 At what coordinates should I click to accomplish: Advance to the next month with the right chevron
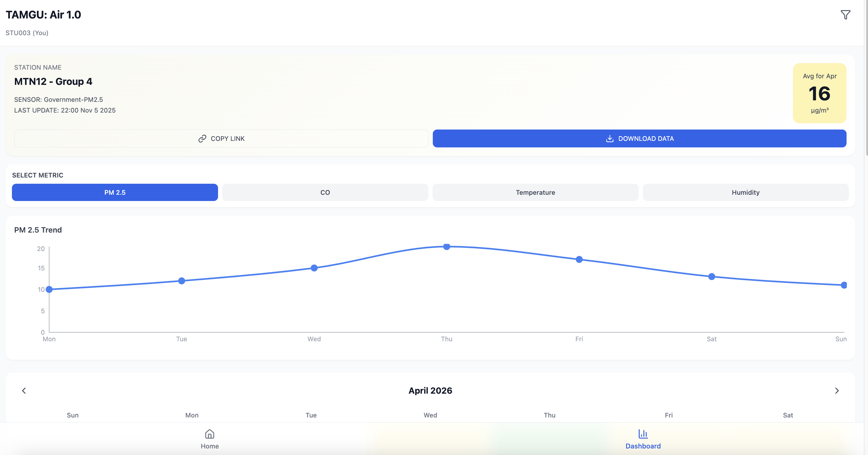pos(837,391)
